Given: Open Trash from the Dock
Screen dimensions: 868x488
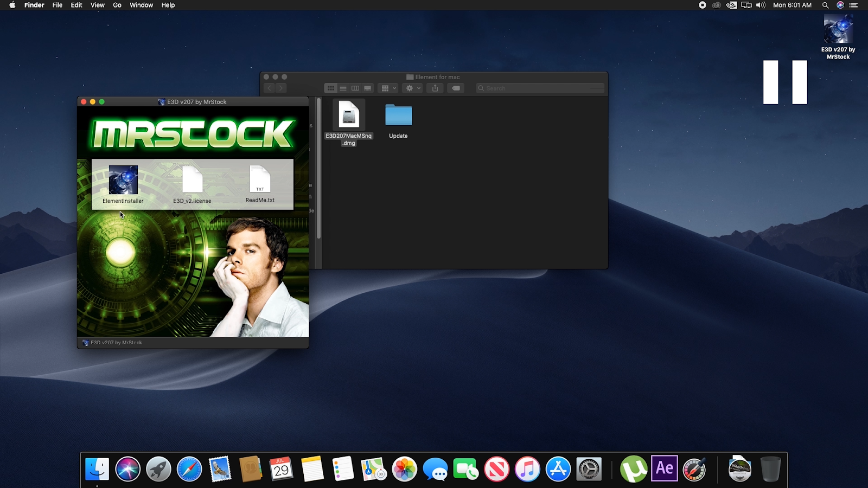Looking at the screenshot, I should tap(770, 469).
